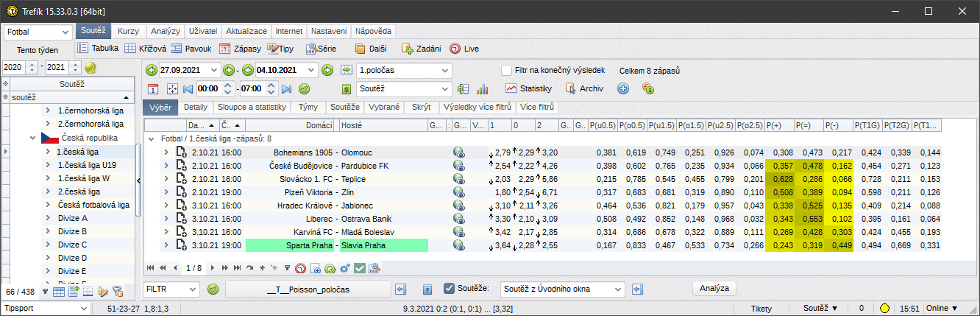980x316 pixels.
Task: Open the FILTR dropdown
Action: click(x=171, y=289)
